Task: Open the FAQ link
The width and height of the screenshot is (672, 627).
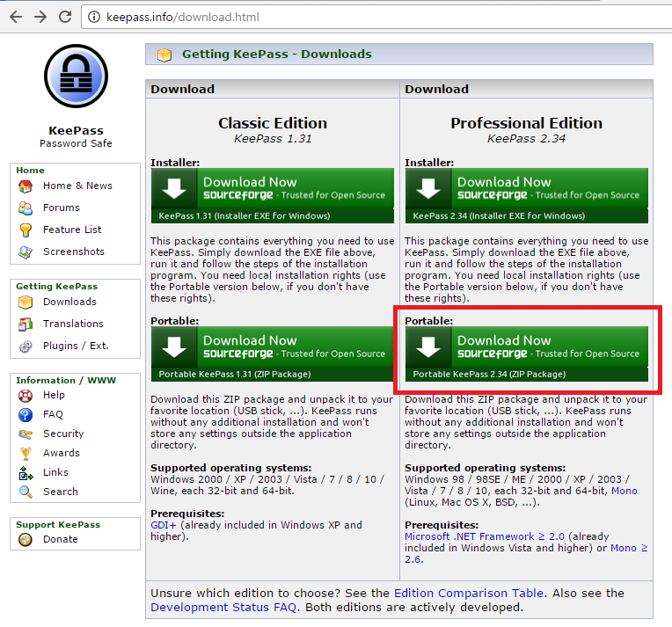Action: pyautogui.click(x=53, y=414)
